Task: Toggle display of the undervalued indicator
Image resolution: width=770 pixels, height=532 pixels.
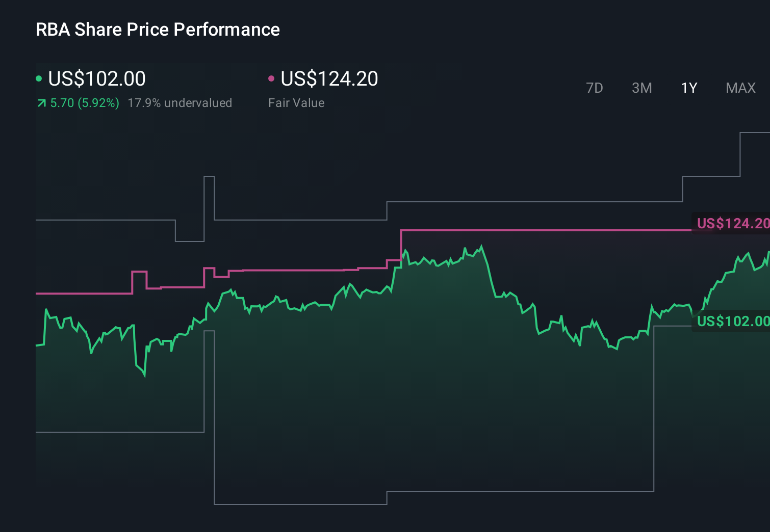Action: [x=181, y=103]
